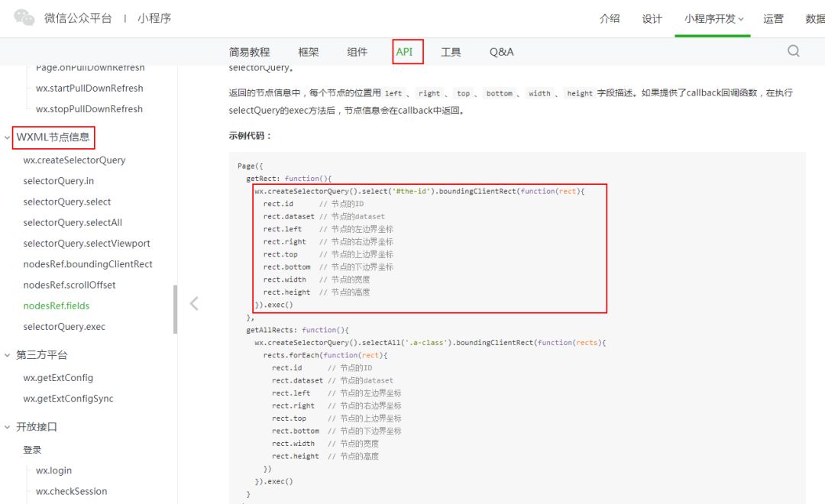
Task: Switch to the Q&A tab
Action: (501, 52)
